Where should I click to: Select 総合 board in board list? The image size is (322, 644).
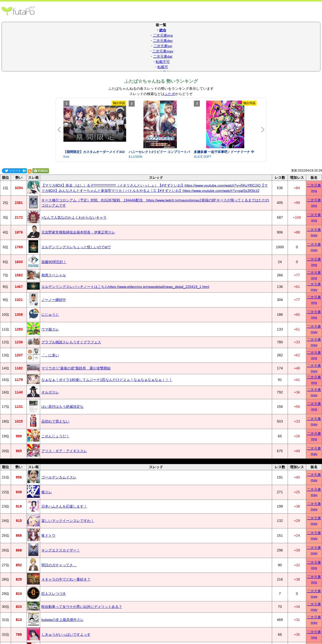click(x=163, y=30)
